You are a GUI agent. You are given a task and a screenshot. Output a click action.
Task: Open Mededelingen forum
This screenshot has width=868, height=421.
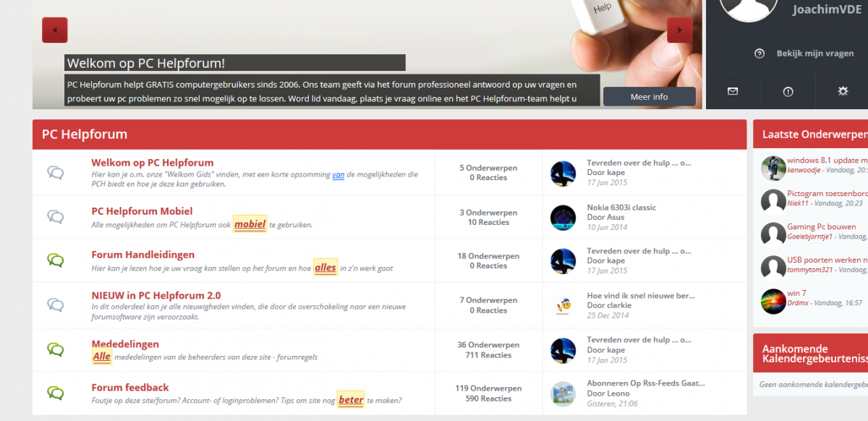(x=125, y=344)
